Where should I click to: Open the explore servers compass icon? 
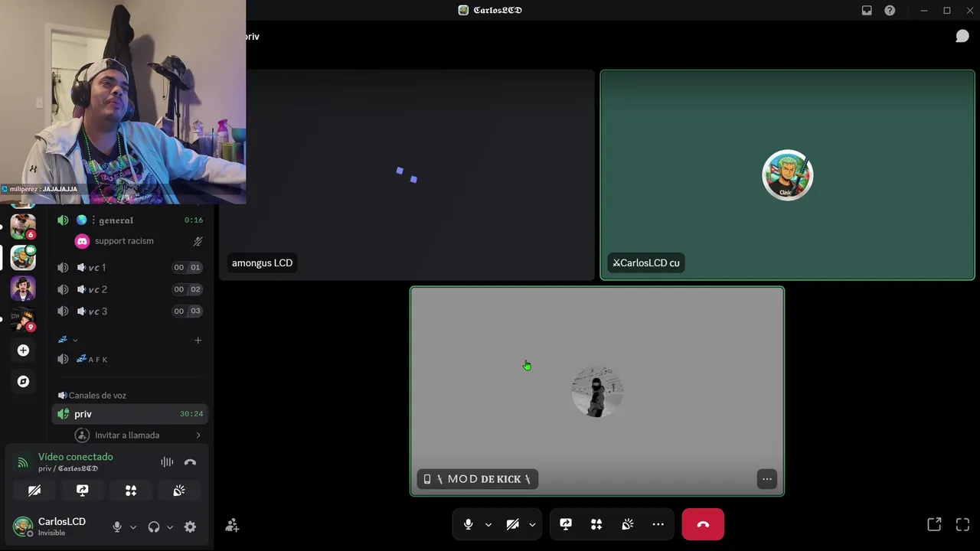pyautogui.click(x=23, y=381)
